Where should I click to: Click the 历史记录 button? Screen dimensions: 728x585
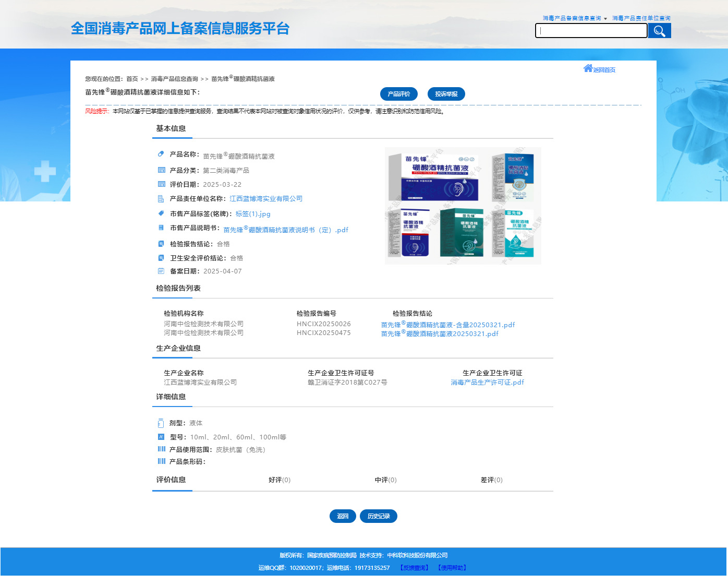pyautogui.click(x=379, y=516)
